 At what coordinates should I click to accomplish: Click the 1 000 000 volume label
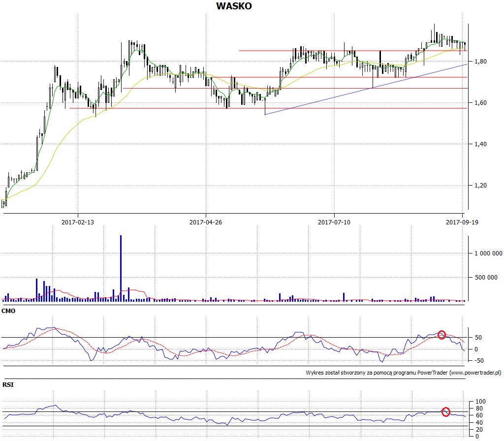(488, 253)
